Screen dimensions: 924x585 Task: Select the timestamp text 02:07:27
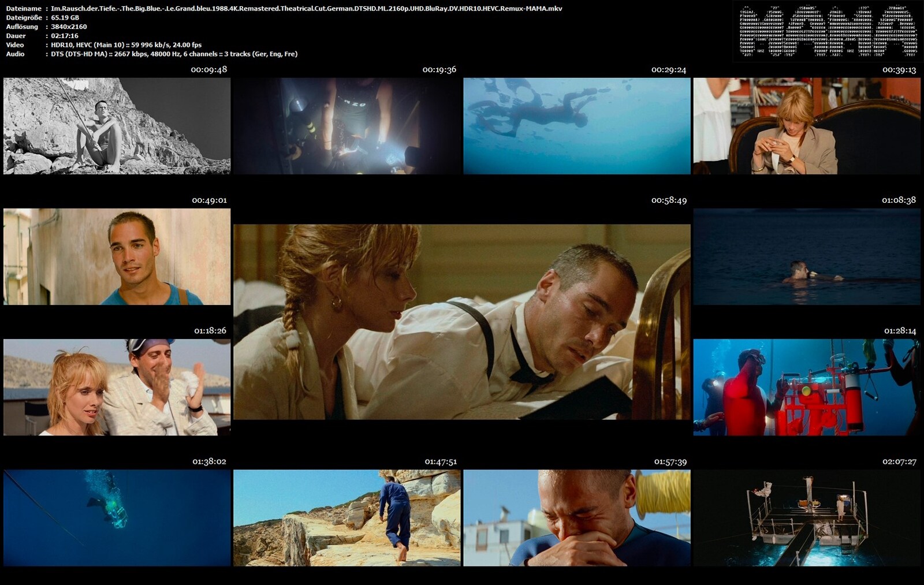tap(900, 461)
